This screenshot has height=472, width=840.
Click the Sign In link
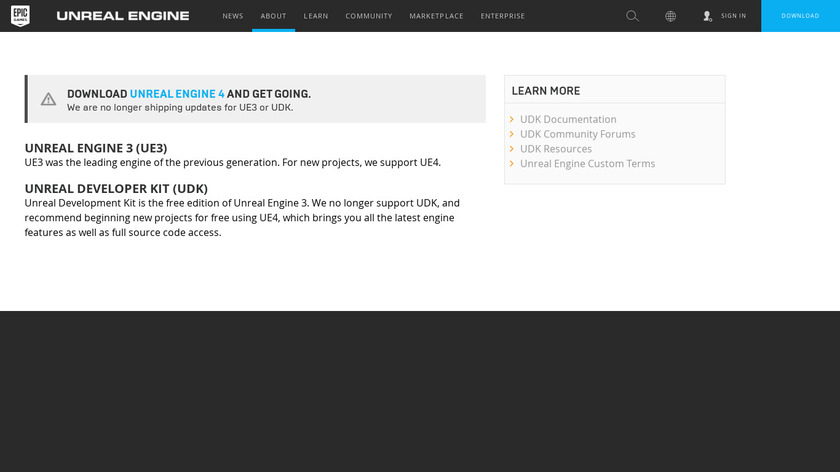click(733, 16)
